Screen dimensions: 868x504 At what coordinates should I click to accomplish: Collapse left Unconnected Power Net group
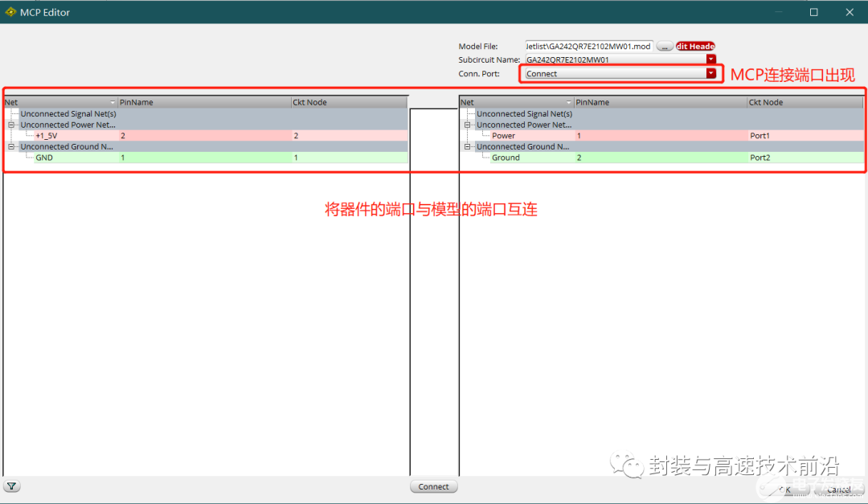pyautogui.click(x=11, y=125)
